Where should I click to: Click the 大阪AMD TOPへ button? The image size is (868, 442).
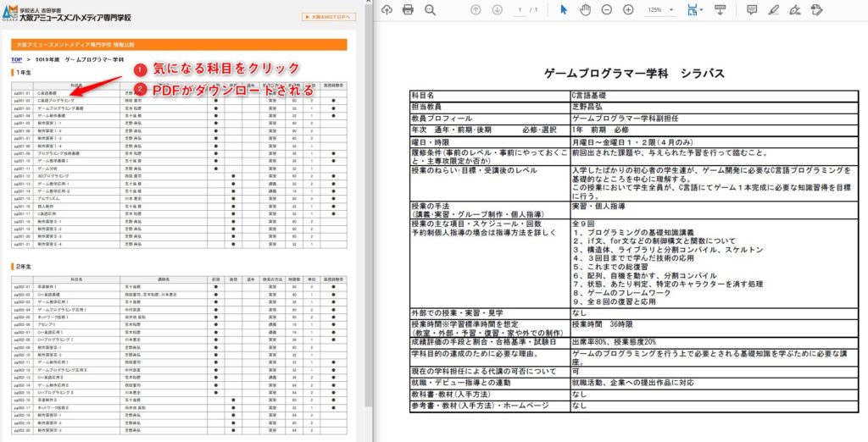point(328,17)
